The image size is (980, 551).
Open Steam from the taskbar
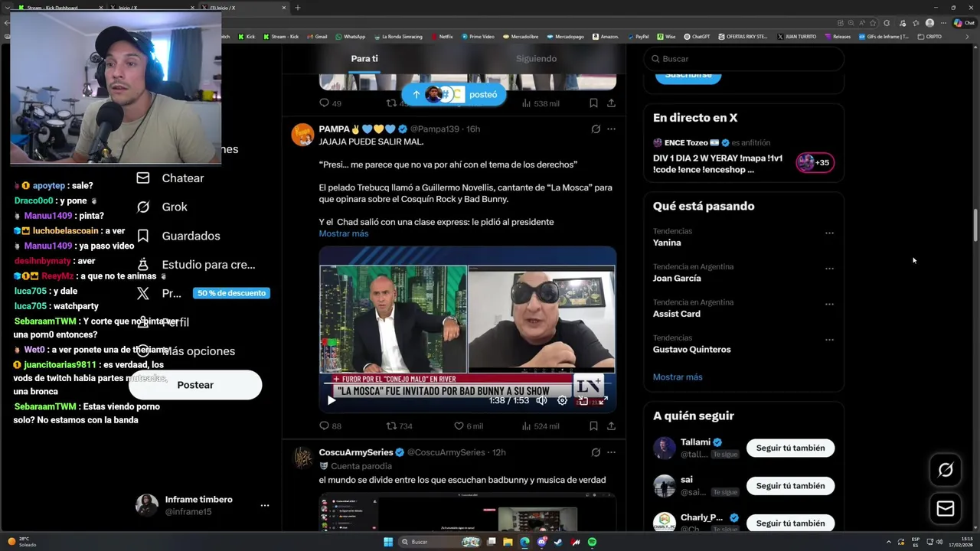pos(558,542)
